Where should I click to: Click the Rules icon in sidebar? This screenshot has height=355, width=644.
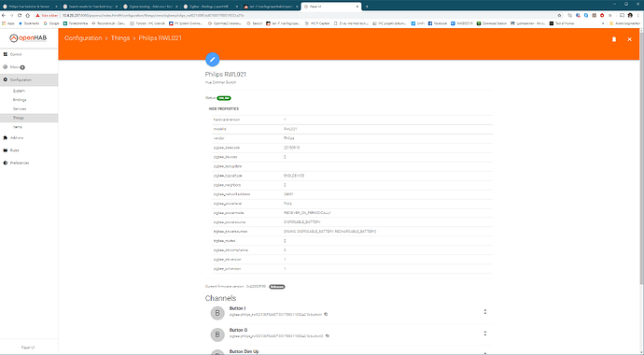pos(6,150)
